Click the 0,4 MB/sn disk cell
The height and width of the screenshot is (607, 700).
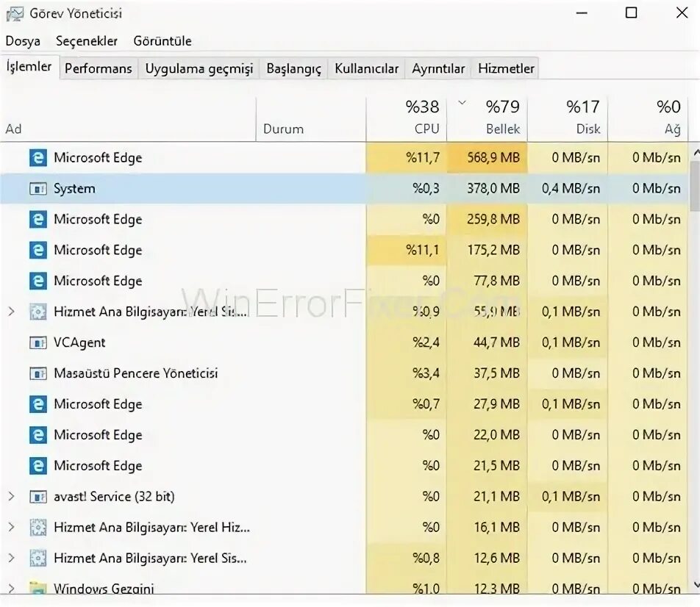click(568, 189)
